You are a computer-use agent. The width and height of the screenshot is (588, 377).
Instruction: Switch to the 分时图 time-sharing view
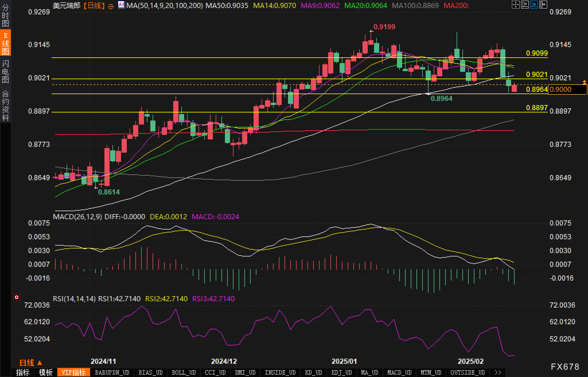click(x=5, y=15)
